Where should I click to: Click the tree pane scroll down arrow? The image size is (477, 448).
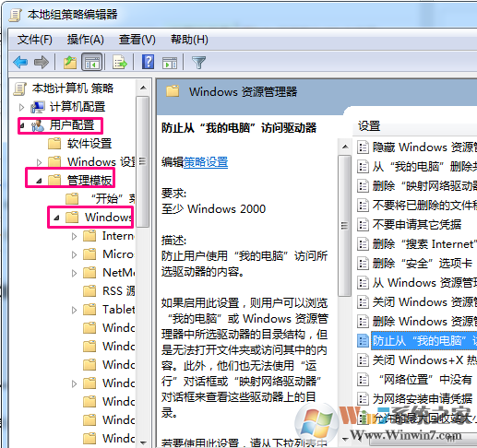click(143, 442)
